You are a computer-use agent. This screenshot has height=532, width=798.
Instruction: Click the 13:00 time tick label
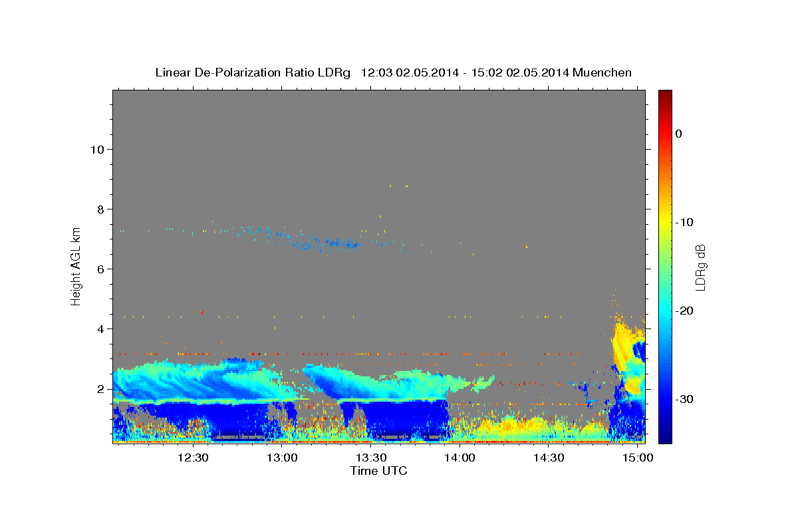(282, 458)
